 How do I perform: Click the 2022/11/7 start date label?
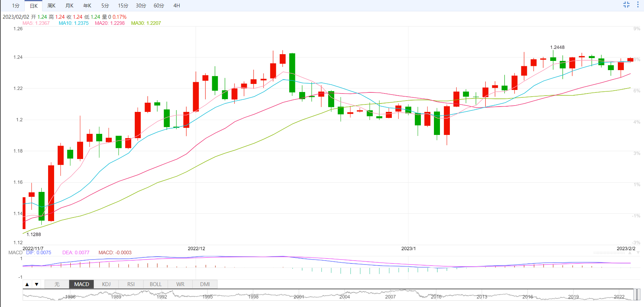click(33, 248)
